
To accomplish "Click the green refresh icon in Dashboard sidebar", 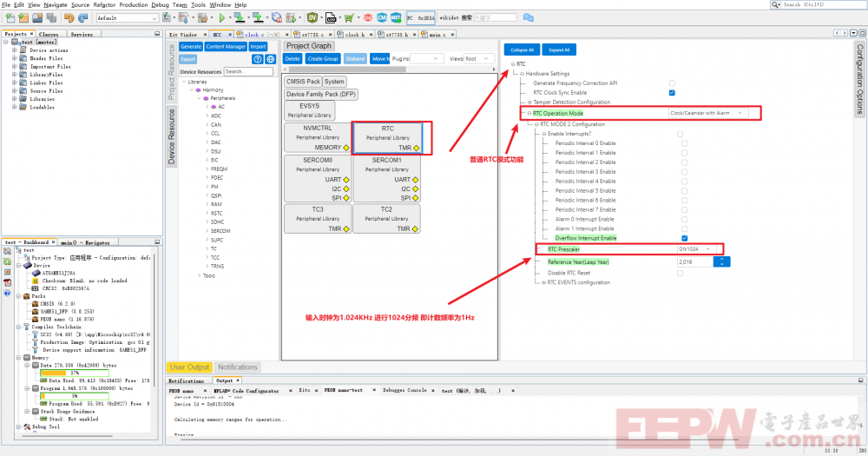I will click(7, 261).
